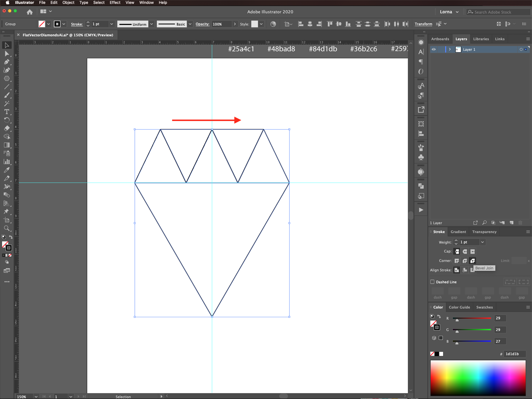Open the Lorna workspace switcher dropdown
The width and height of the screenshot is (532, 399).
point(449,12)
